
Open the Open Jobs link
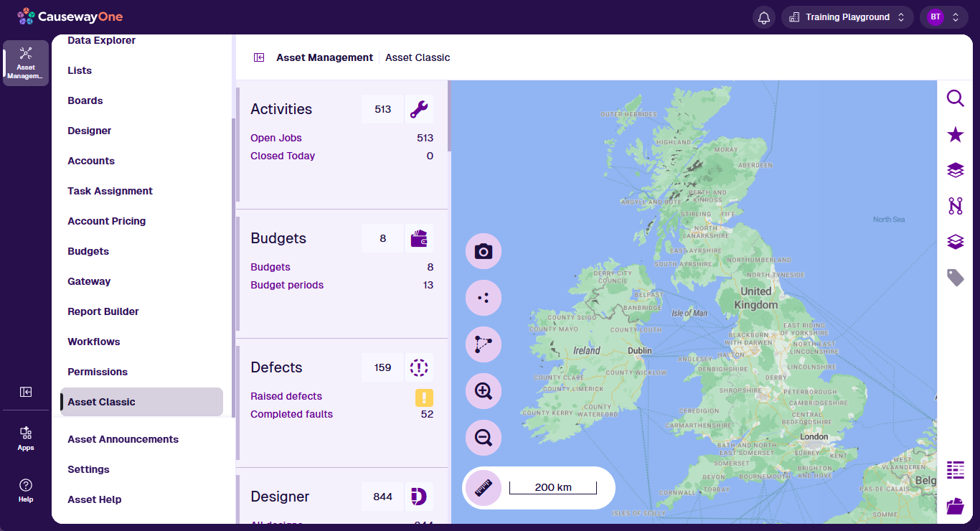(276, 138)
